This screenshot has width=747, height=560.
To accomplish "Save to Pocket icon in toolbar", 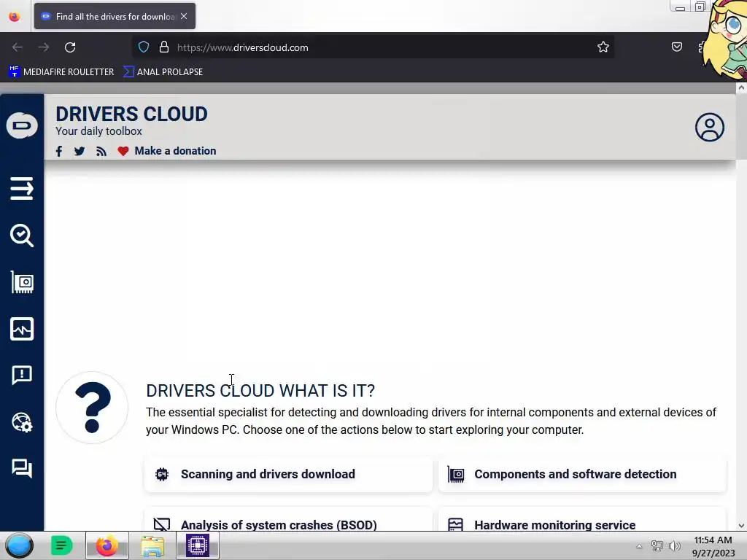I will pos(676,47).
